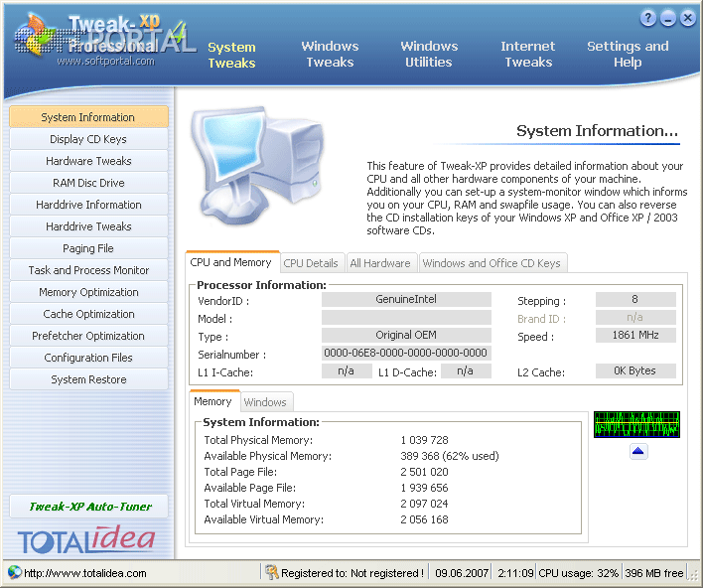Click the minimize window icon
The width and height of the screenshot is (703, 588).
pos(667,18)
